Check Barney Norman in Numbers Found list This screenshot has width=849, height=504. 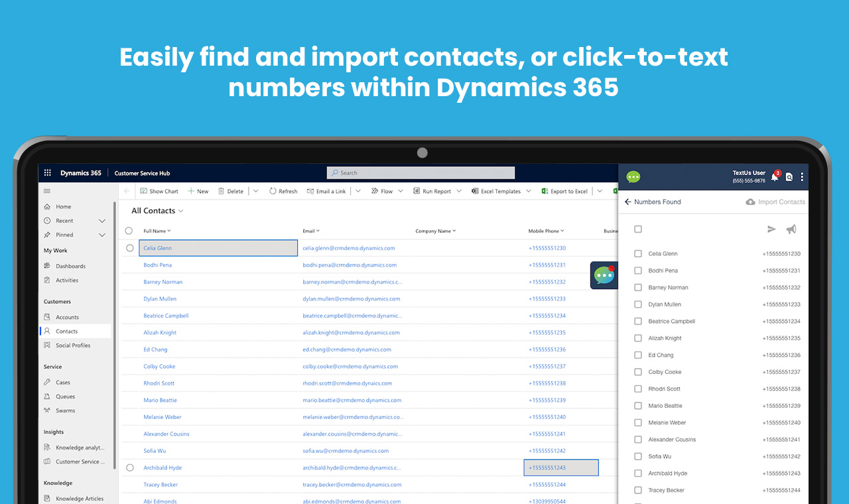tap(638, 287)
